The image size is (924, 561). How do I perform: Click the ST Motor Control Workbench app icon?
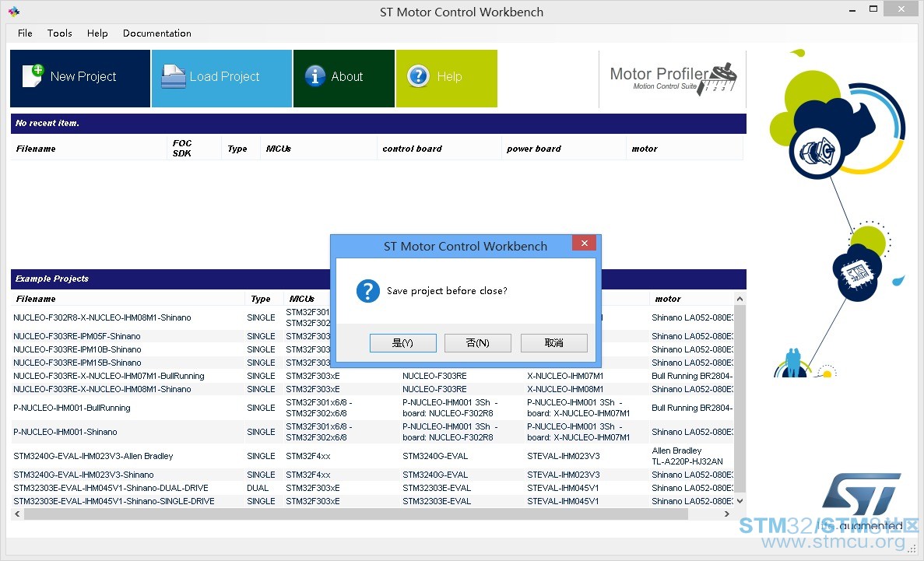(14, 12)
